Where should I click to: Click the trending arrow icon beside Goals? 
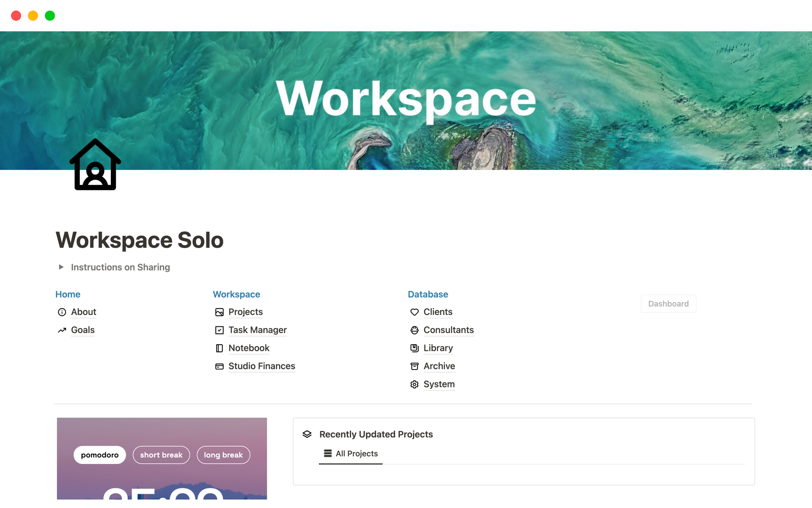(62, 330)
